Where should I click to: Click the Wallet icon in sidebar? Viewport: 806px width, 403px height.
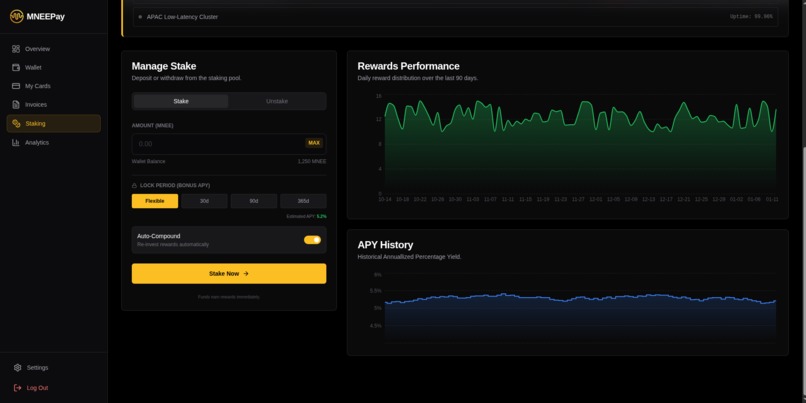pos(16,67)
